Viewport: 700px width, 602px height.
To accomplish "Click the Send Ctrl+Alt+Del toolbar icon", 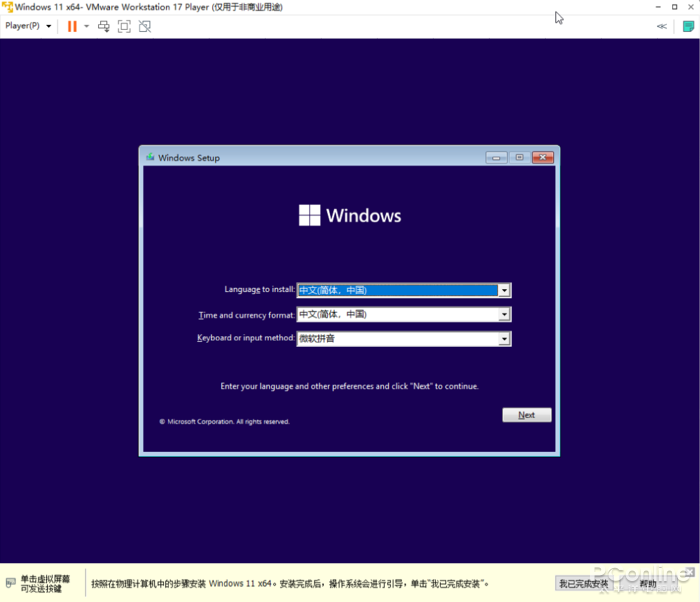I will click(104, 26).
